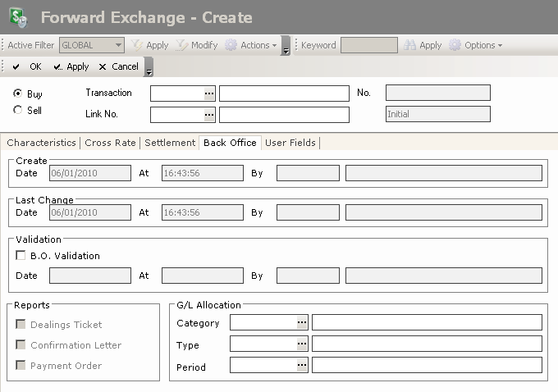Click the Forward Exchange application logo icon
Viewport: 558px width, 392px height.
(x=17, y=17)
